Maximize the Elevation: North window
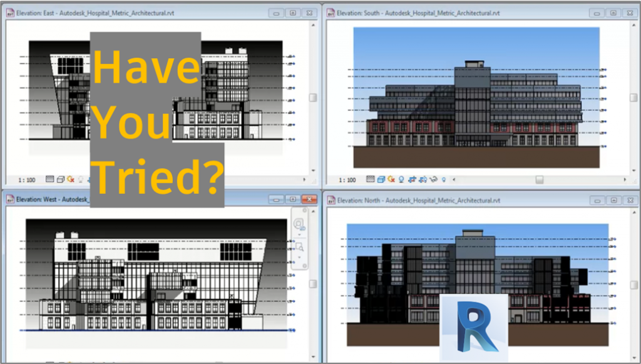 pos(613,201)
